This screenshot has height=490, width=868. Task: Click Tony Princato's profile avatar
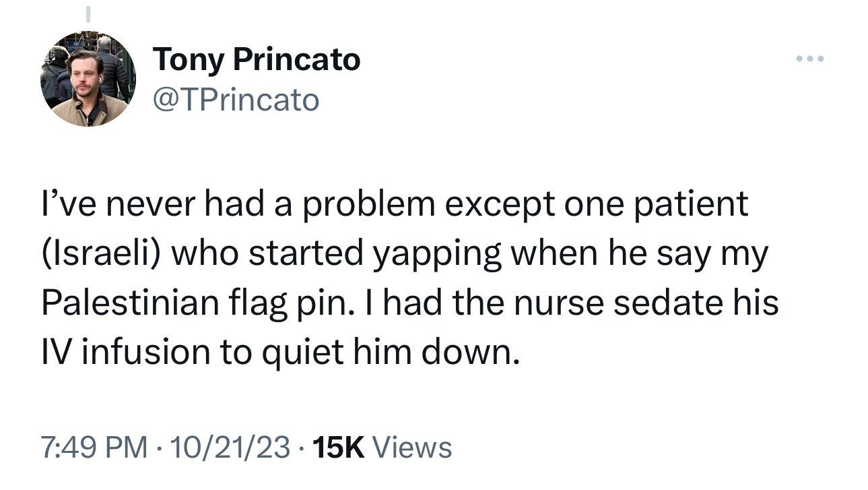[88, 79]
